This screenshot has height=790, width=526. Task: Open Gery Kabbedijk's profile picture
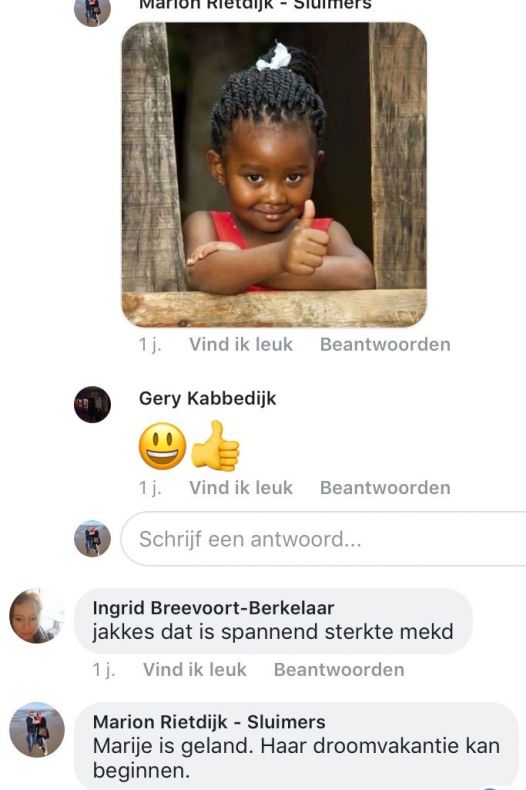92,404
